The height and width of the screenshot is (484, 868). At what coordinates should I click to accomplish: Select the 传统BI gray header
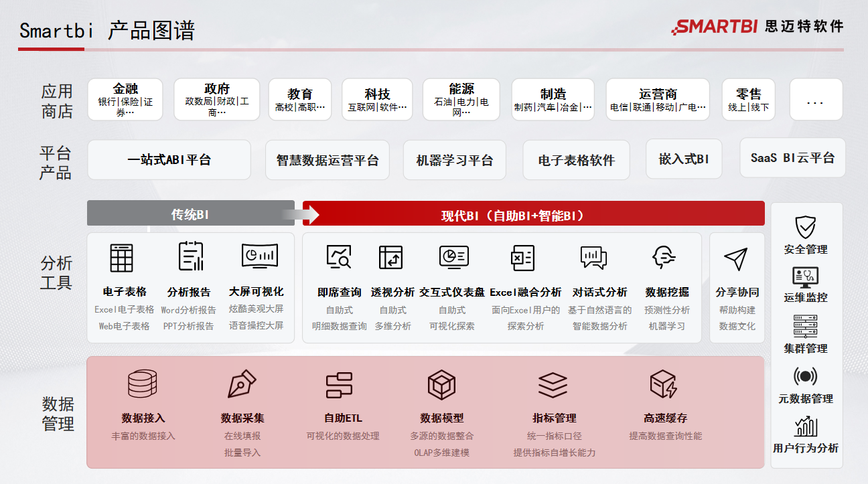(x=190, y=214)
